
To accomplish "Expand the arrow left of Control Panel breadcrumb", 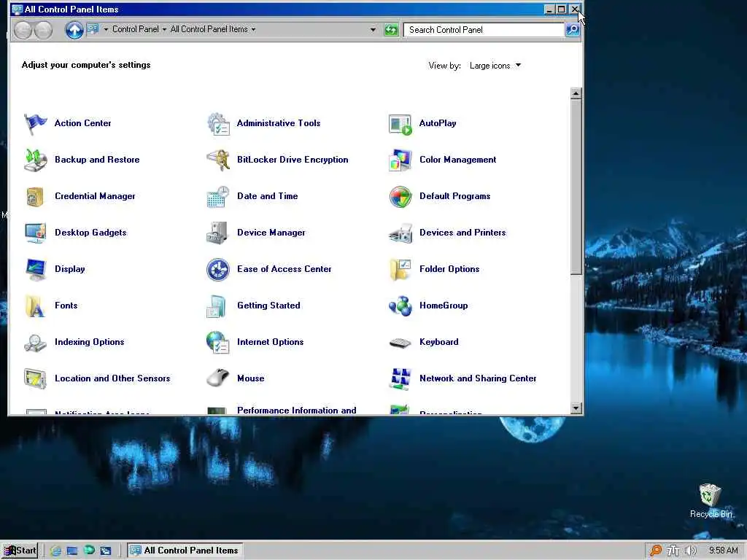I will coord(106,29).
